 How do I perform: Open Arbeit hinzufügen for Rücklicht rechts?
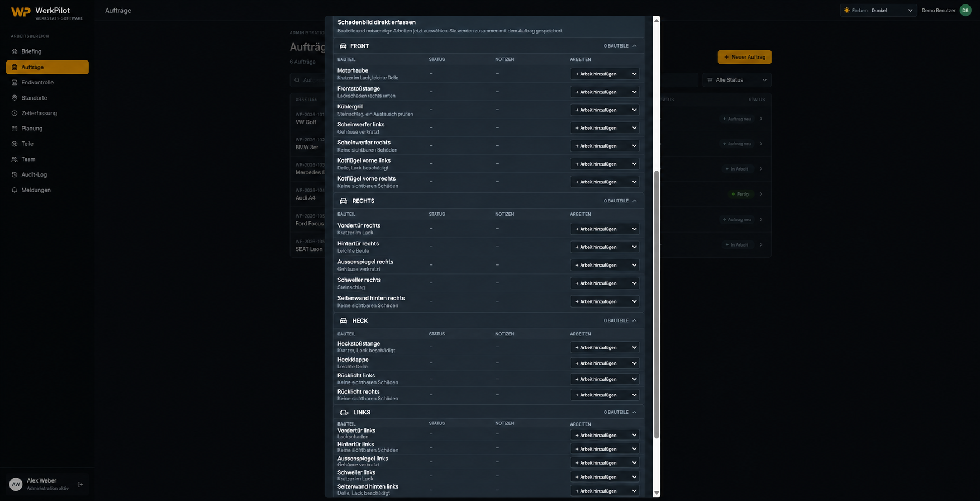[605, 395]
